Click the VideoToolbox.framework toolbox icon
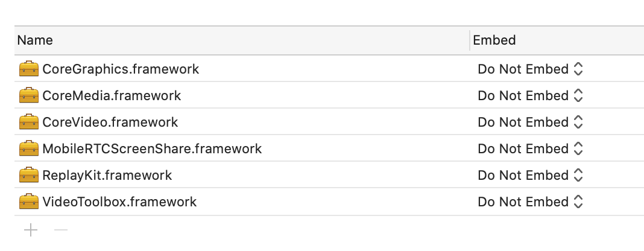 pyautogui.click(x=29, y=202)
